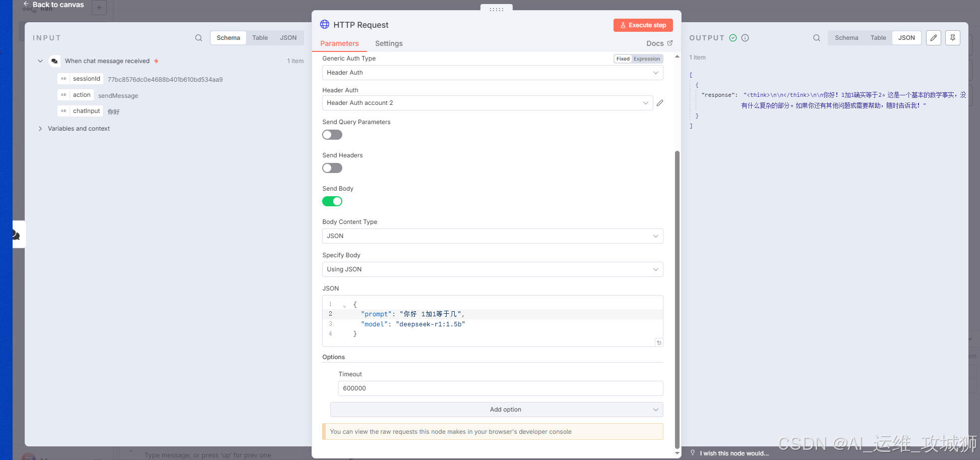
Task: Fold the JSON code block at line 1
Action: [344, 306]
